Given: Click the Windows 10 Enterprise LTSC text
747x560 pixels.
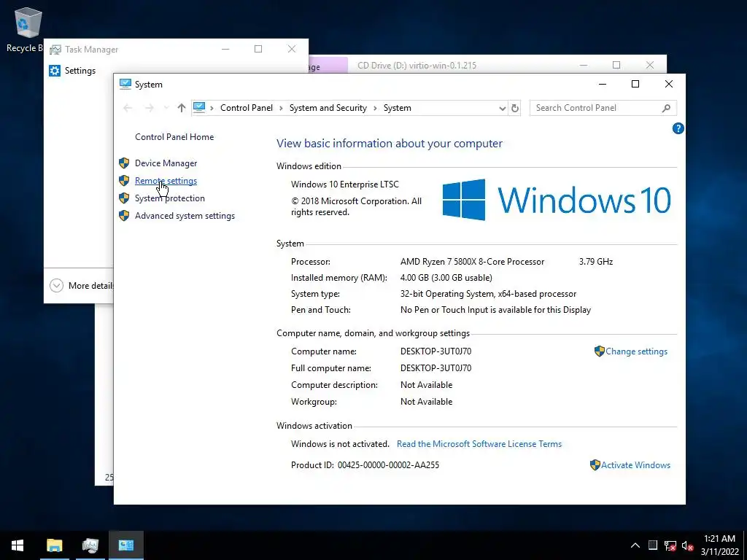Looking at the screenshot, I should coord(345,184).
